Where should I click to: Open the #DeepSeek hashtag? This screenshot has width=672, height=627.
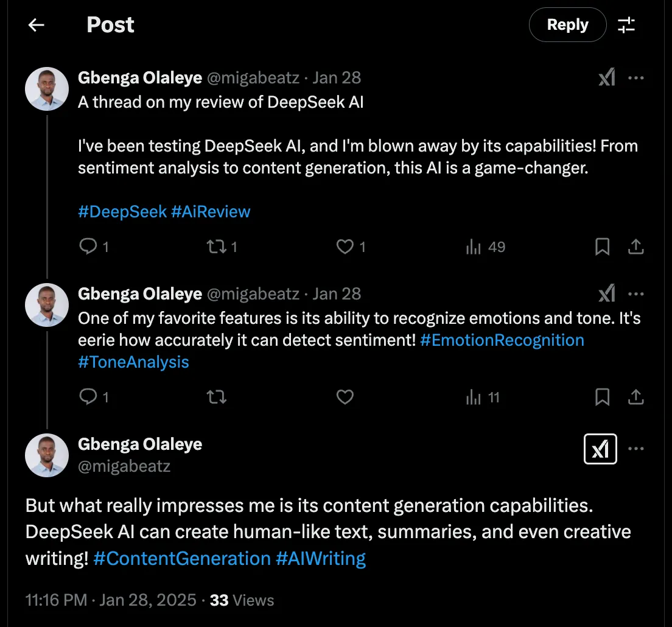click(x=122, y=211)
